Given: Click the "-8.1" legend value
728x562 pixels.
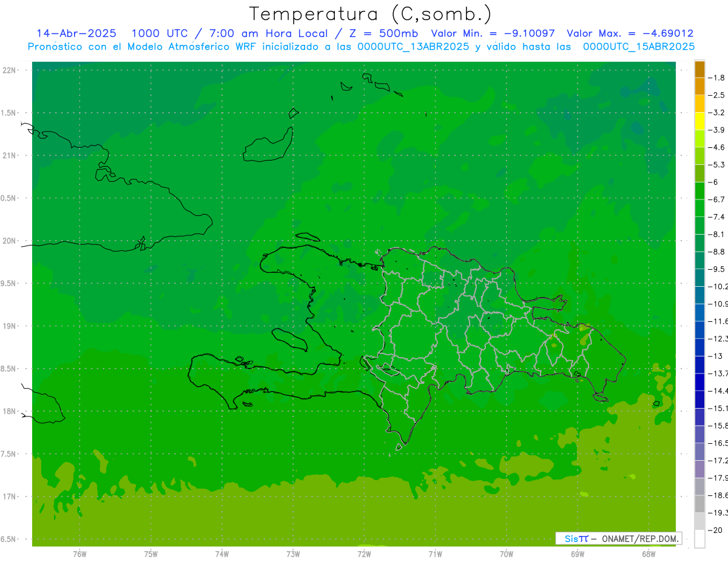Looking at the screenshot, I should coord(716,234).
